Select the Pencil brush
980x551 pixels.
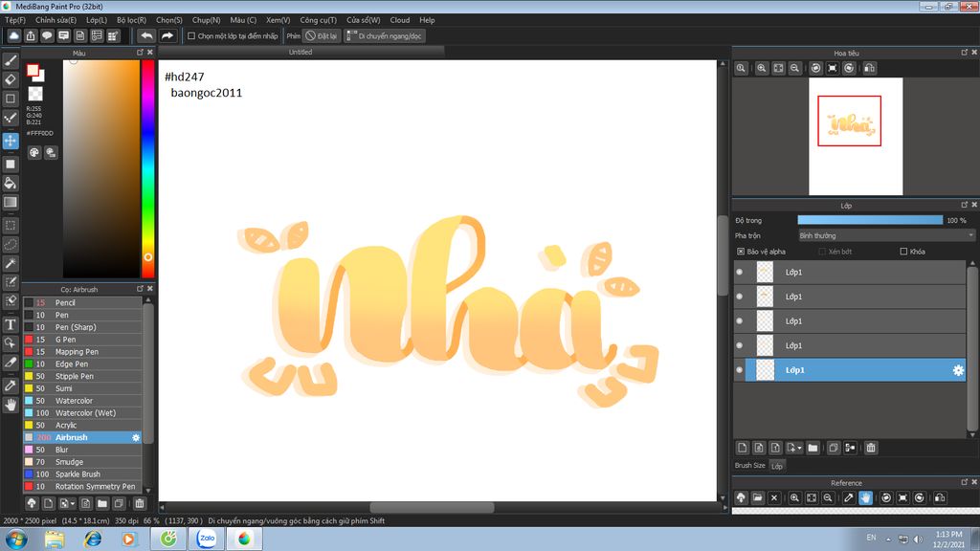click(x=82, y=302)
